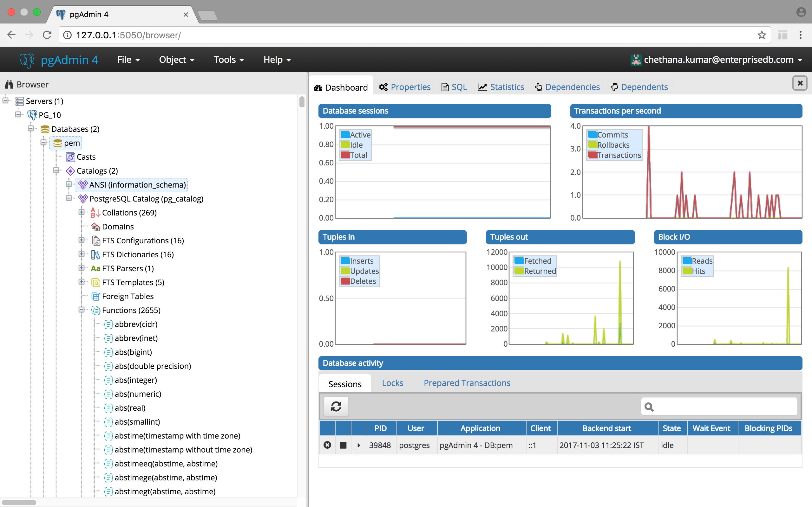812x507 pixels.
Task: Open the Tools menu
Action: [x=228, y=60]
